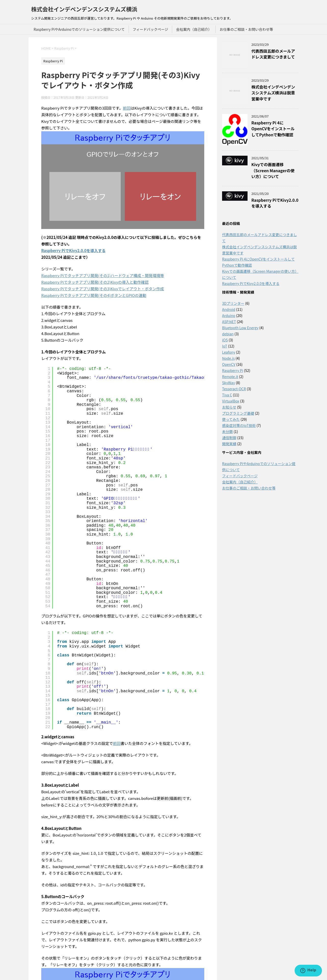Open お仕事のご相談・お問い合わせ等 in top navigation
Screen dimensions: 327x980
point(246,29)
